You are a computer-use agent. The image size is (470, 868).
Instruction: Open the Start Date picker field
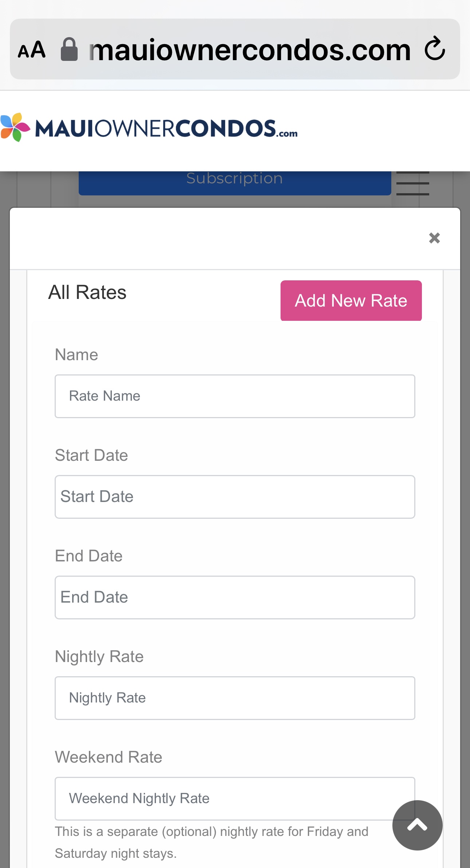235,497
